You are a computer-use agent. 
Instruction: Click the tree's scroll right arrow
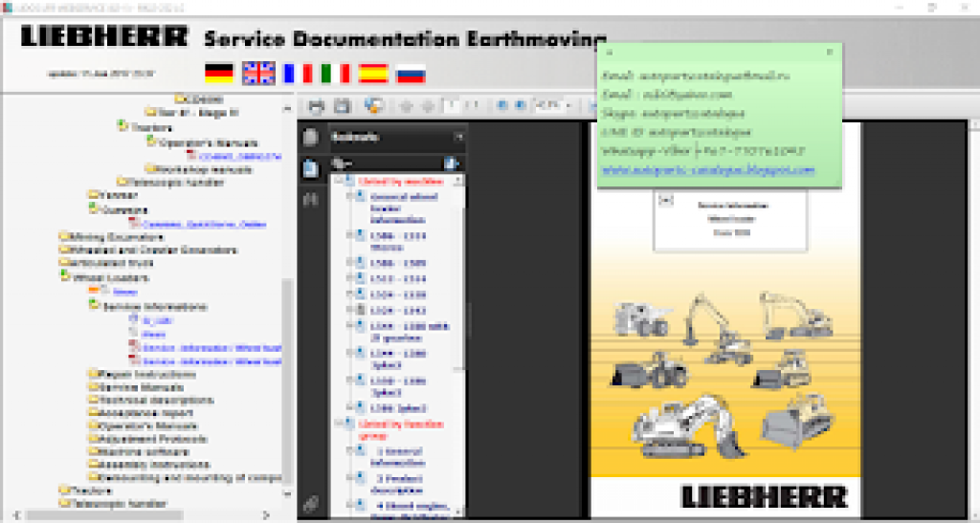click(x=266, y=515)
